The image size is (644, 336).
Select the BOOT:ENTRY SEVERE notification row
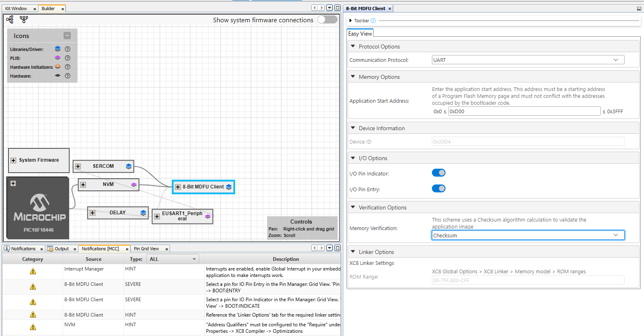pos(172,287)
